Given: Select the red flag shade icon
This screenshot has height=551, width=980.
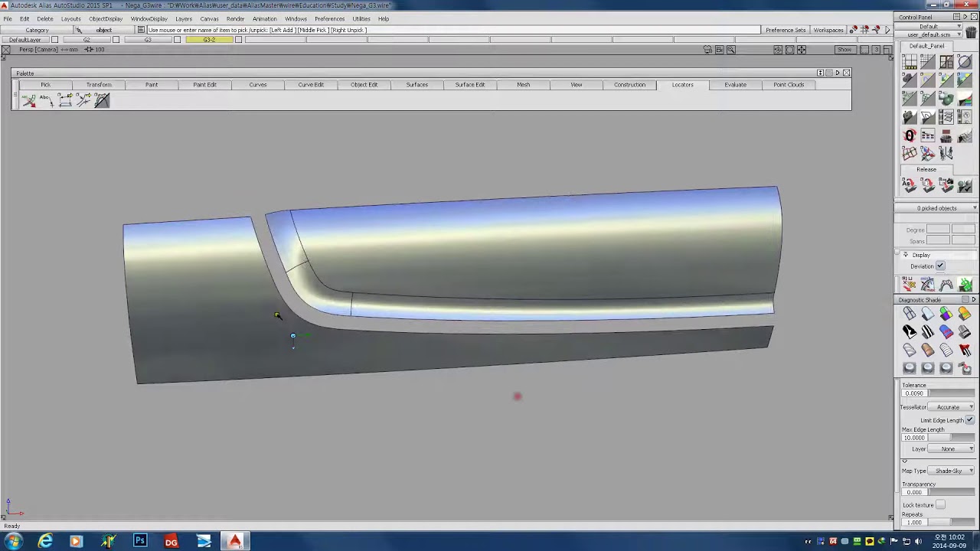Looking at the screenshot, I should (x=965, y=350).
